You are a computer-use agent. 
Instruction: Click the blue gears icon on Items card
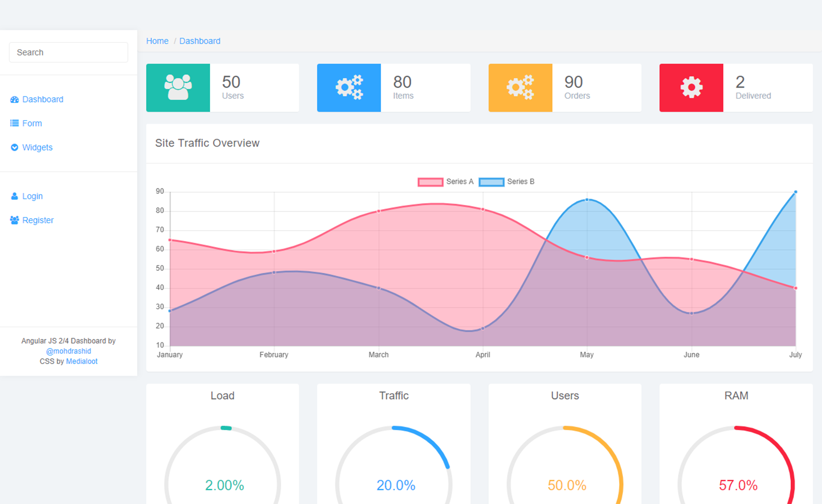348,88
